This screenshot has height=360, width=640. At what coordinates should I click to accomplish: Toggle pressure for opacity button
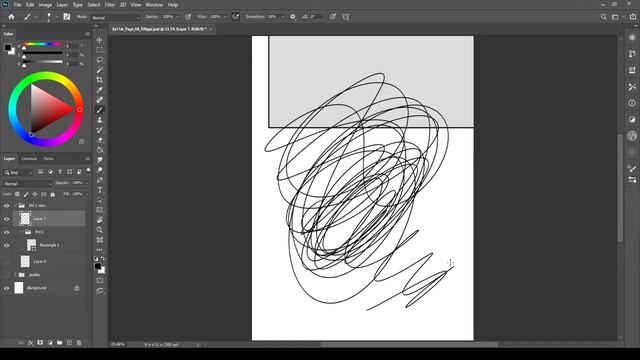pyautogui.click(x=188, y=17)
